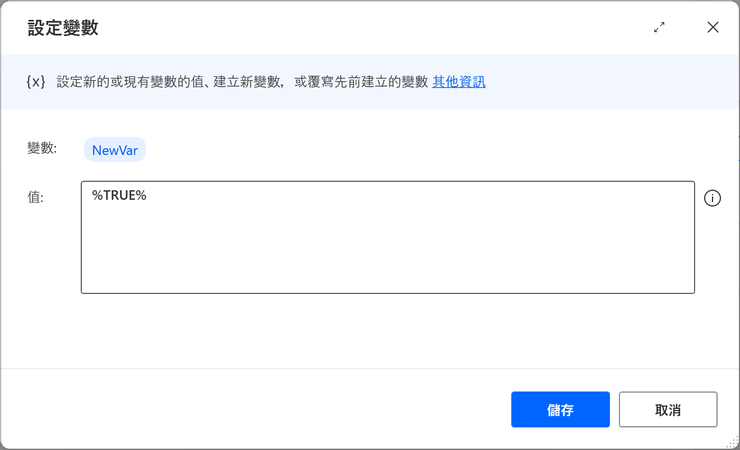Close the 設定變數 dialog
Viewport: 740px width, 450px height.
713,27
